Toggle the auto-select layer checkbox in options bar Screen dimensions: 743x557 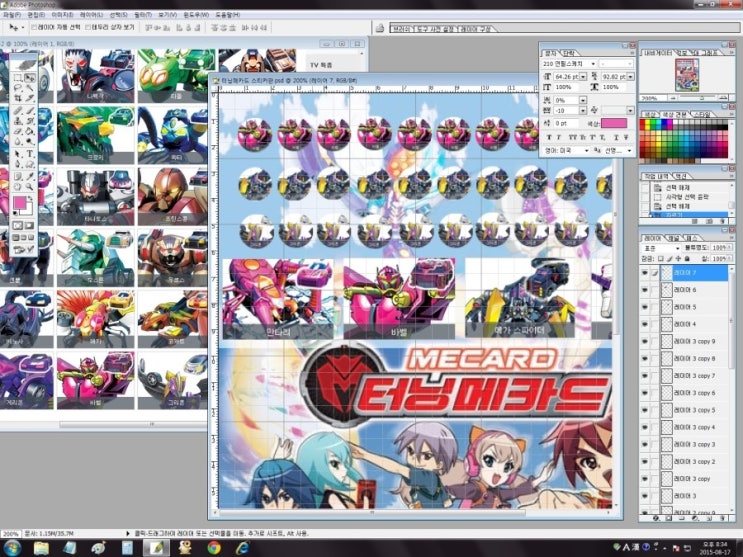34,27
